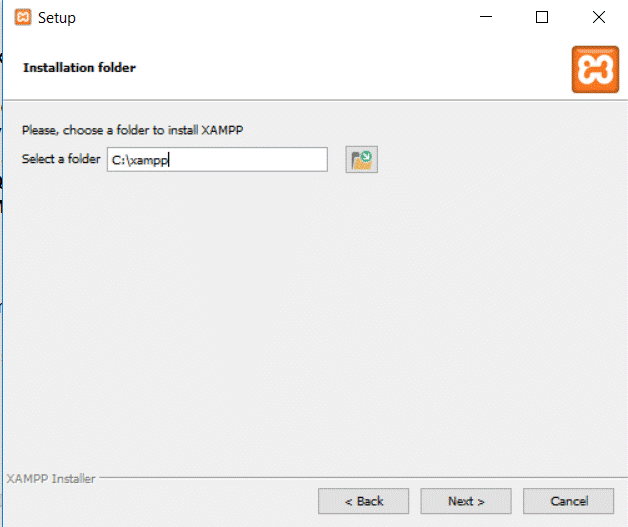Close the Setup installer window
628x527 pixels.
point(598,17)
